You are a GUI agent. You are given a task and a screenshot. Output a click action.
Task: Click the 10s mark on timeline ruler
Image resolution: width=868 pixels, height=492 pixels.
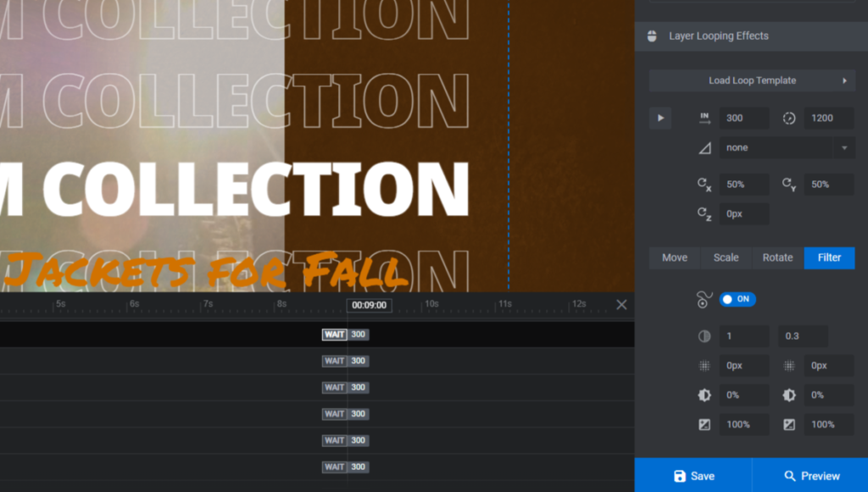[x=431, y=304]
